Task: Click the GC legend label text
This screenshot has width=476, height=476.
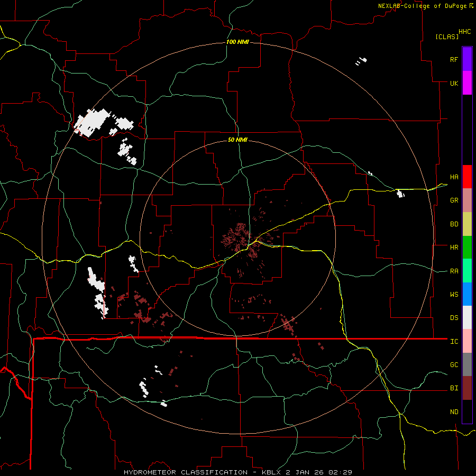Action: click(454, 364)
